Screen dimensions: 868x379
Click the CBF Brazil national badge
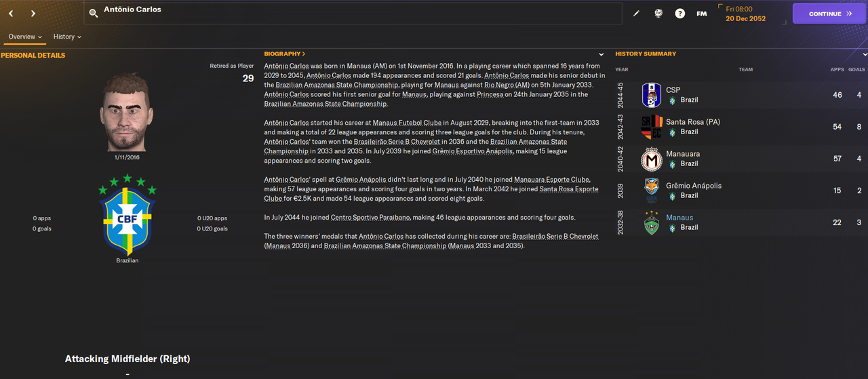click(127, 214)
